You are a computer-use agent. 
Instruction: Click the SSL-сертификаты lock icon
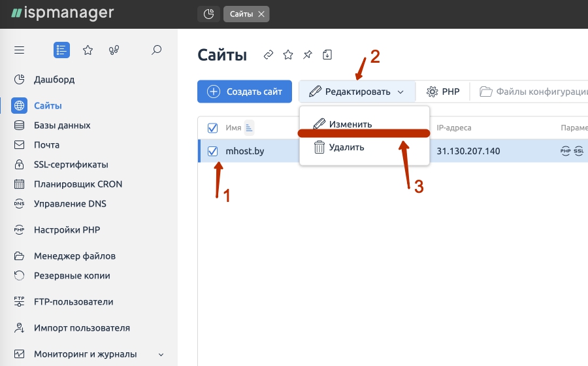(19, 165)
